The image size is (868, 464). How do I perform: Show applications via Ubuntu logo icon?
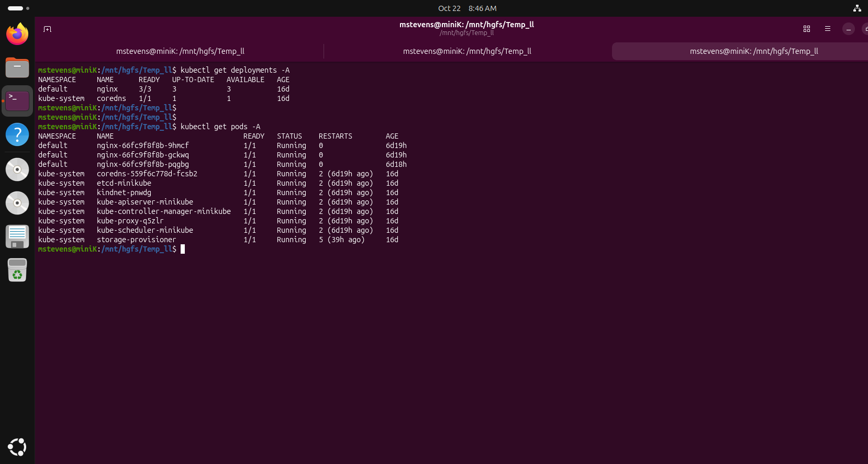pyautogui.click(x=17, y=447)
